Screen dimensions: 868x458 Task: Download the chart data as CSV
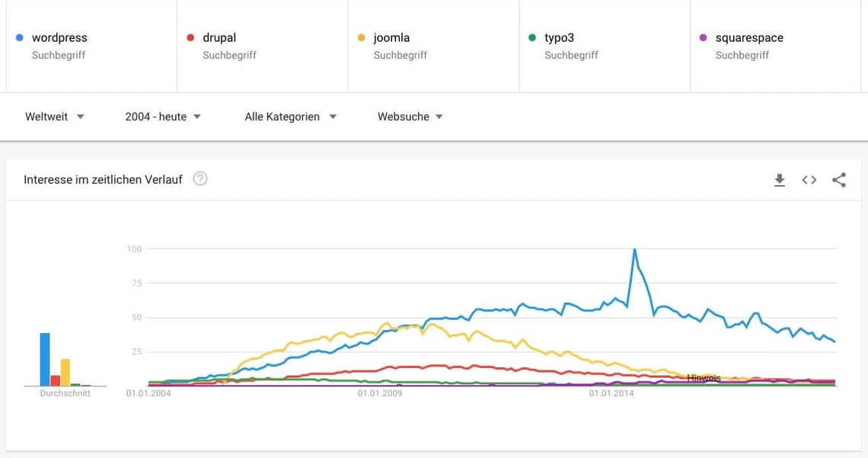coord(779,180)
